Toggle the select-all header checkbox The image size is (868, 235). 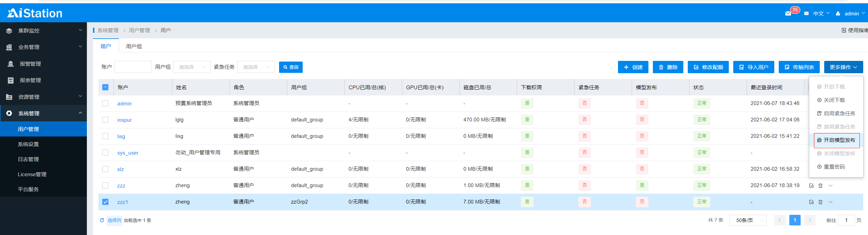(x=105, y=87)
